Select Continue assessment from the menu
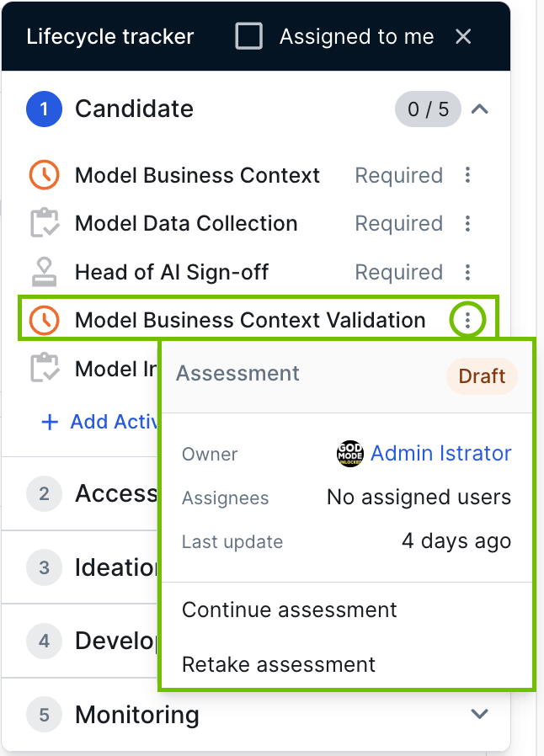The image size is (544, 756). tap(290, 610)
